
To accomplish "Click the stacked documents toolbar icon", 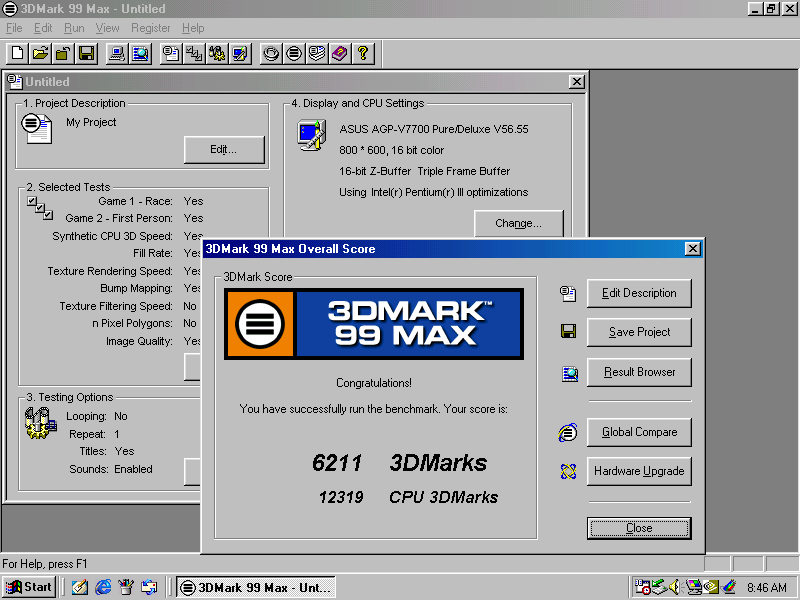I will click(x=317, y=53).
